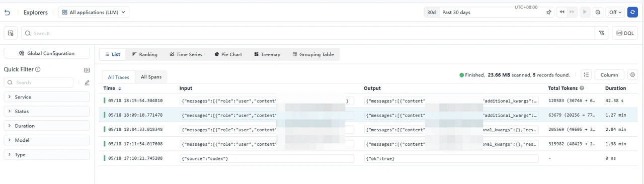Expand the Service filter
This screenshot has width=644, height=184.
[x=47, y=97]
